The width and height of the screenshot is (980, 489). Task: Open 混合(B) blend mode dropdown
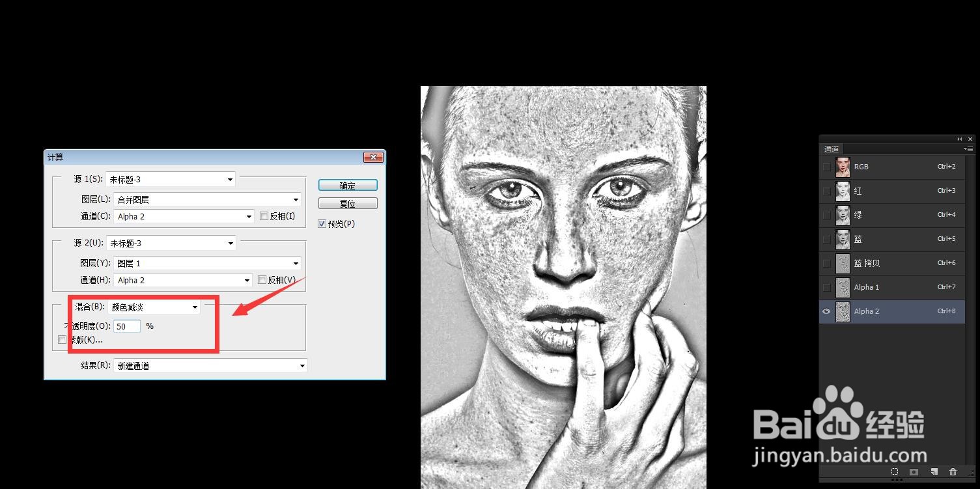154,307
